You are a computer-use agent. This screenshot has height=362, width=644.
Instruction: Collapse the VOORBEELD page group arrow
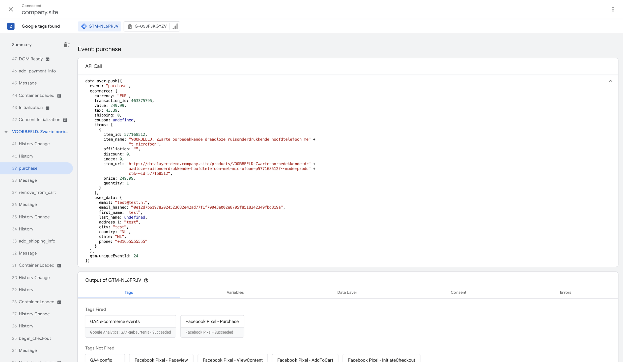pos(6,132)
